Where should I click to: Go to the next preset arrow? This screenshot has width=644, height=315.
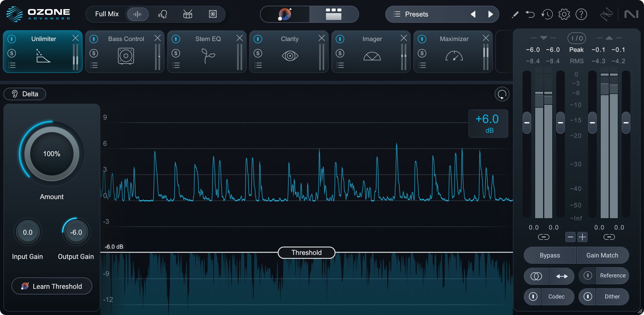click(x=490, y=14)
